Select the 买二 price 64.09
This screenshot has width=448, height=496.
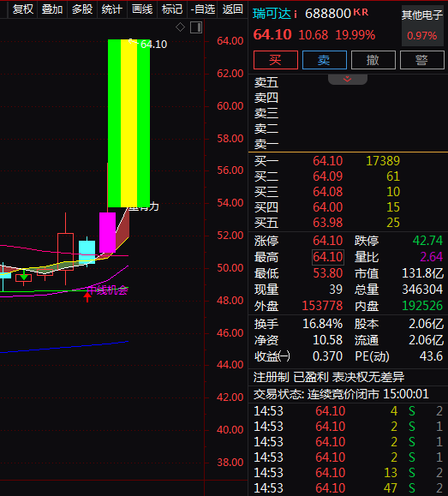[328, 176]
